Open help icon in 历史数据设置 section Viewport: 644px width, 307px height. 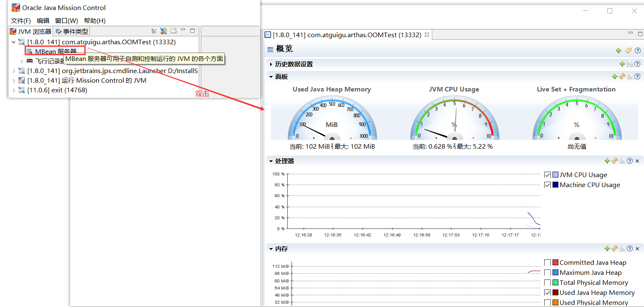pos(637,64)
